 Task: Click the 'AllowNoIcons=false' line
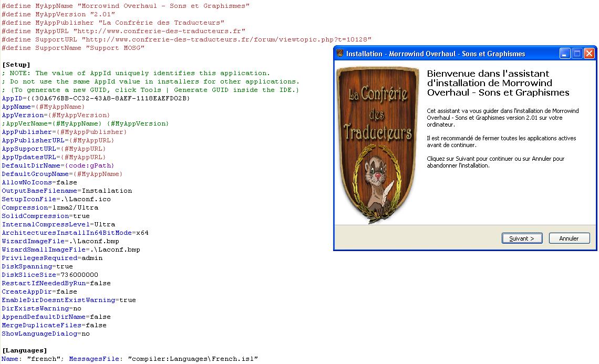click(x=39, y=182)
